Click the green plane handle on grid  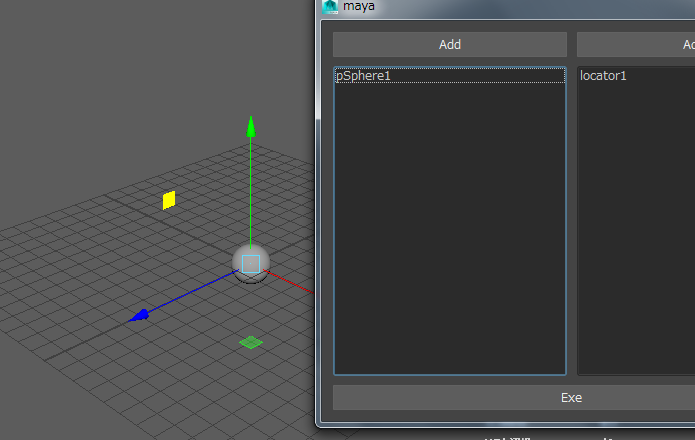251,342
